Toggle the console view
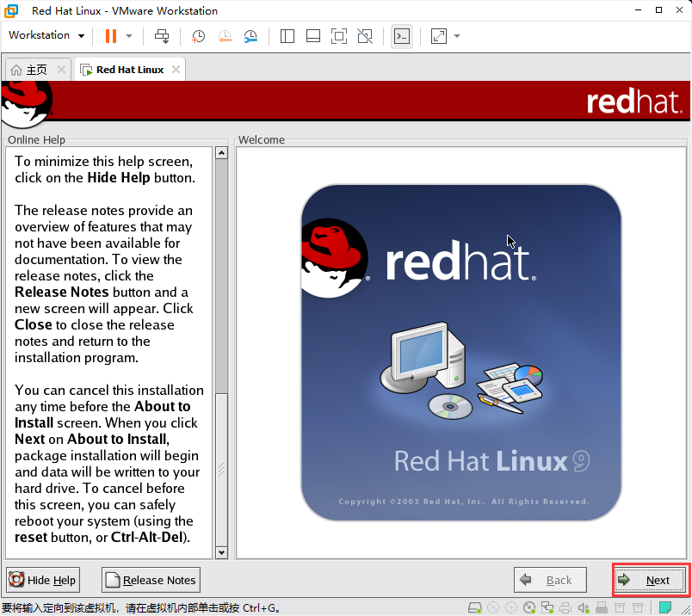Image resolution: width=692 pixels, height=616 pixels. [x=402, y=35]
